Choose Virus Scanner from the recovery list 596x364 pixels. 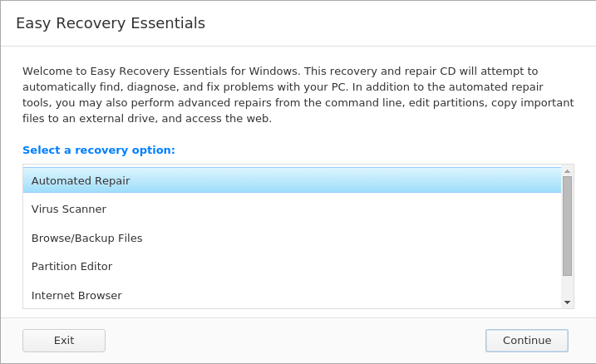click(x=292, y=209)
